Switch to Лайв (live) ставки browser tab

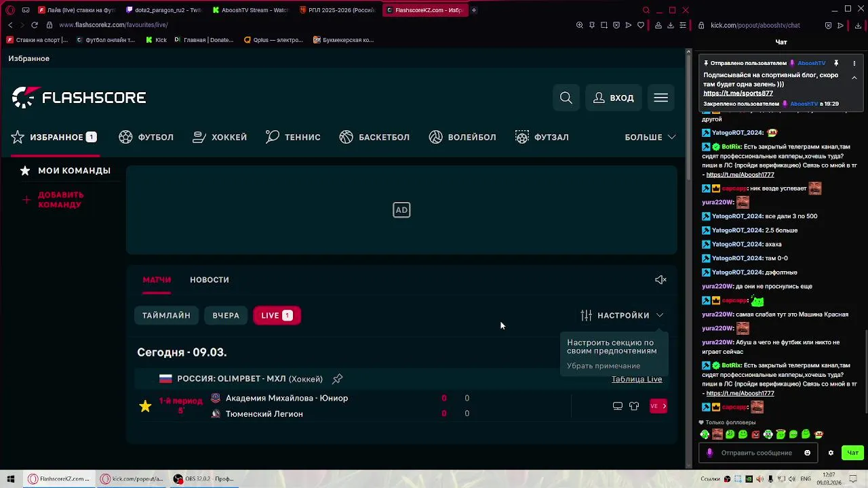77,10
